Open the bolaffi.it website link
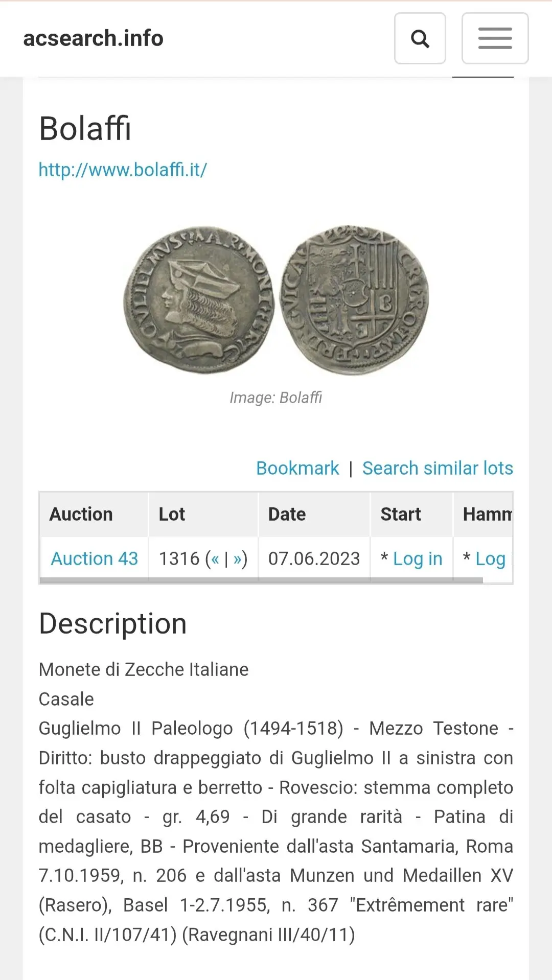This screenshot has height=980, width=552. [123, 170]
